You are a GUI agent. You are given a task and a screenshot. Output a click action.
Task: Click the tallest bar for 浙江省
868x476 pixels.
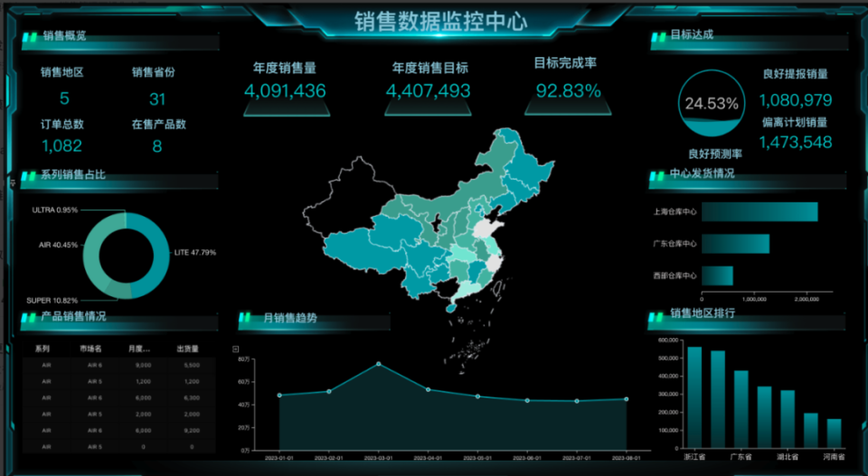[694, 397]
